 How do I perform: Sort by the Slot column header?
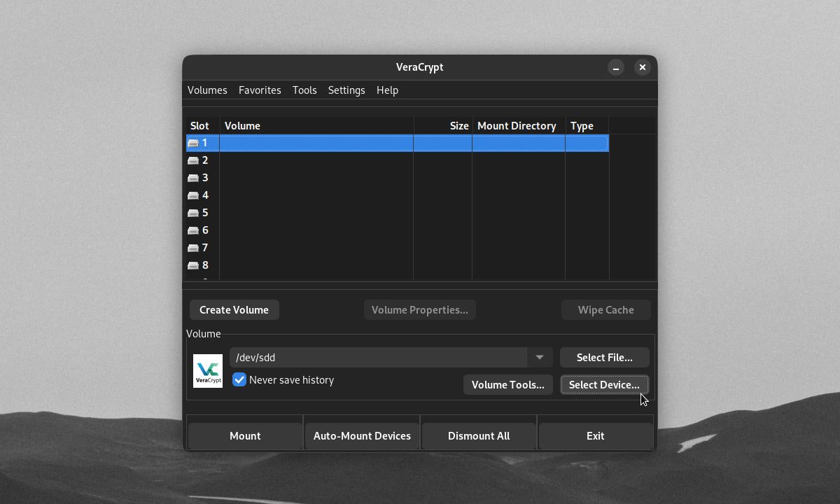pyautogui.click(x=203, y=126)
